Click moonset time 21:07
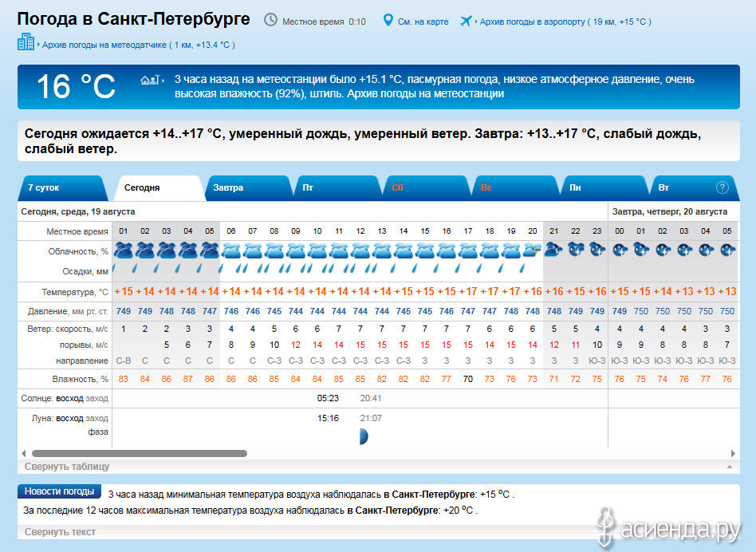 click(x=370, y=418)
